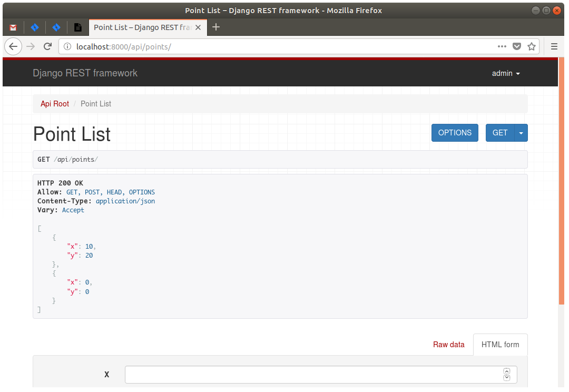The image size is (569, 392).
Task: Expand the GET format dropdown arrow
Action: pyautogui.click(x=521, y=133)
